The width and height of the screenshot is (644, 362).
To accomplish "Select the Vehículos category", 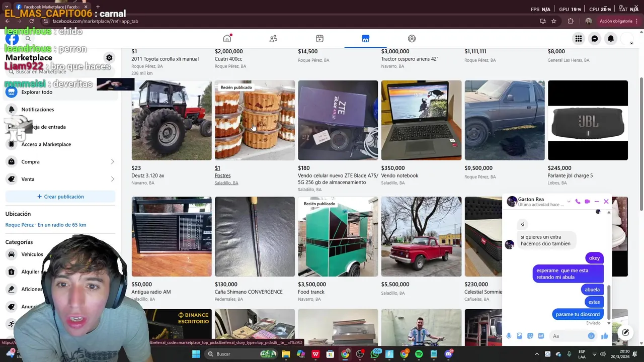I will [32, 254].
